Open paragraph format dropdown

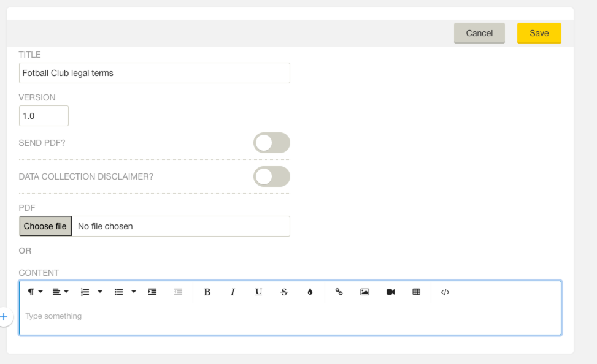[x=34, y=292]
